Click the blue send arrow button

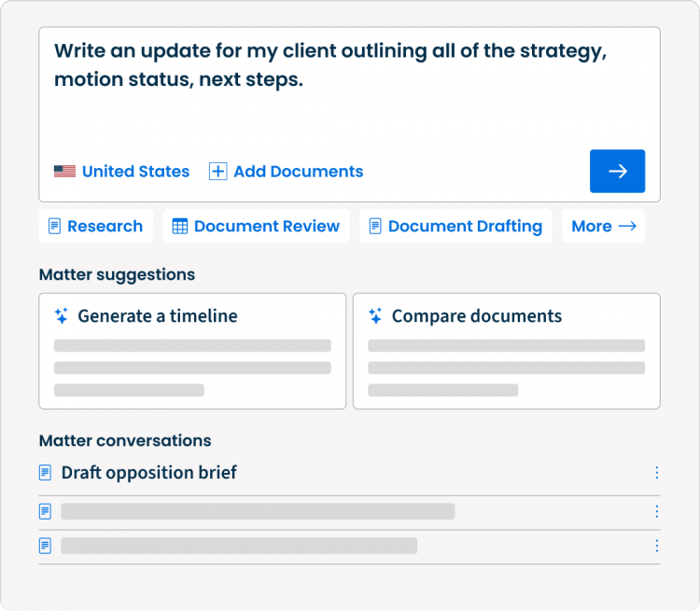(617, 171)
